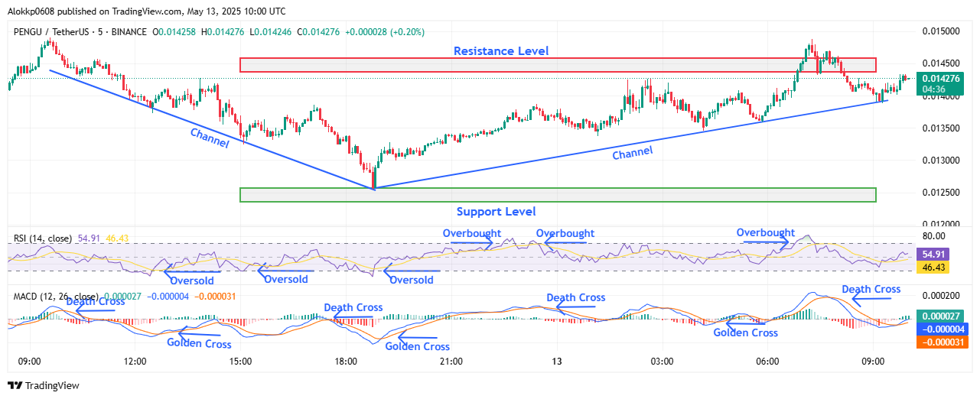Click the +0.000028 (+0.20%) change value
The width and height of the screenshot is (980, 399).
click(385, 32)
